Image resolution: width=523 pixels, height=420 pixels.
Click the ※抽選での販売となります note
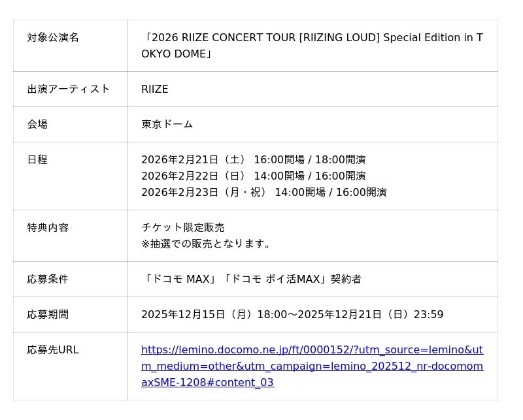click(207, 244)
